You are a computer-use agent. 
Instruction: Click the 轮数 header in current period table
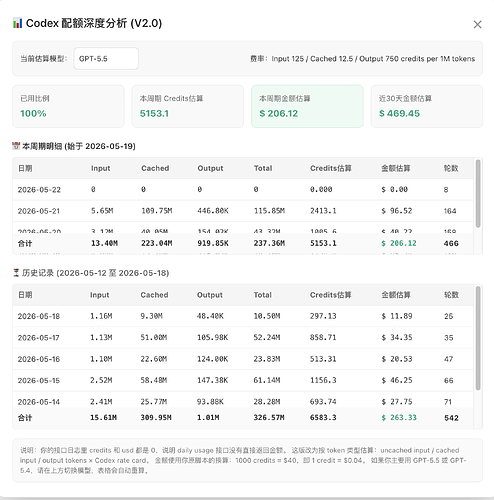coord(451,168)
